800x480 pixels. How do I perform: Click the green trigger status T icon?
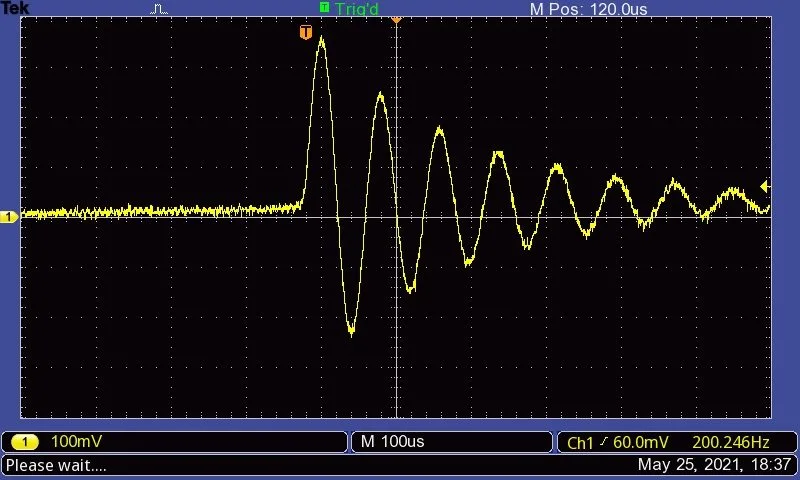tap(324, 8)
